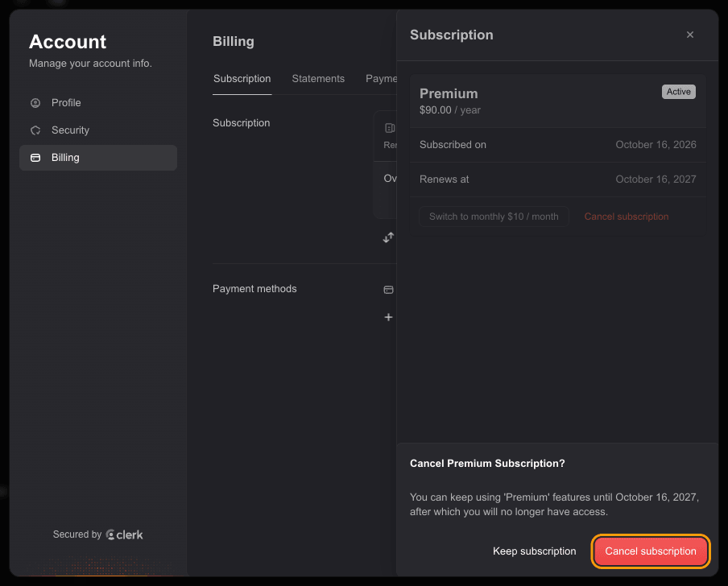Click the plus icon to add payment method
Screen dimensions: 728x586
[x=389, y=317]
